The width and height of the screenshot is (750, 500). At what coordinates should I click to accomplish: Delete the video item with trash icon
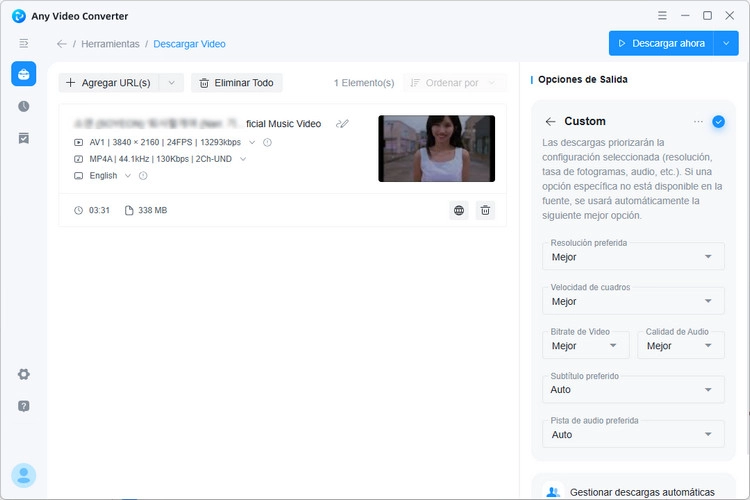(485, 210)
